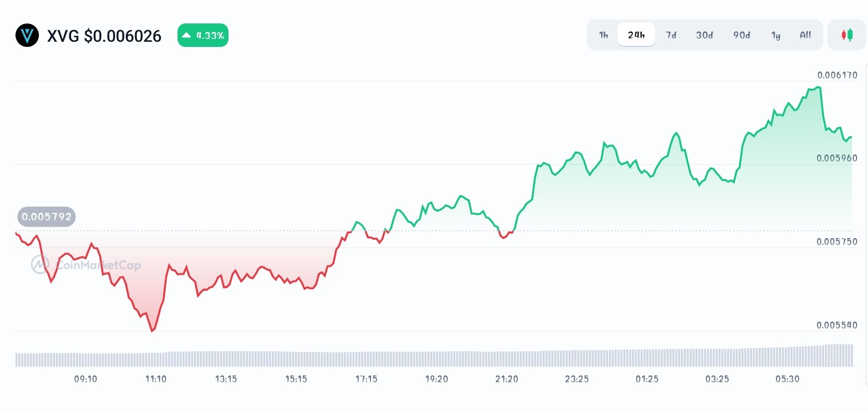Click the 0.005540 gridline price label
Image resolution: width=868 pixels, height=412 pixels.
(x=837, y=325)
